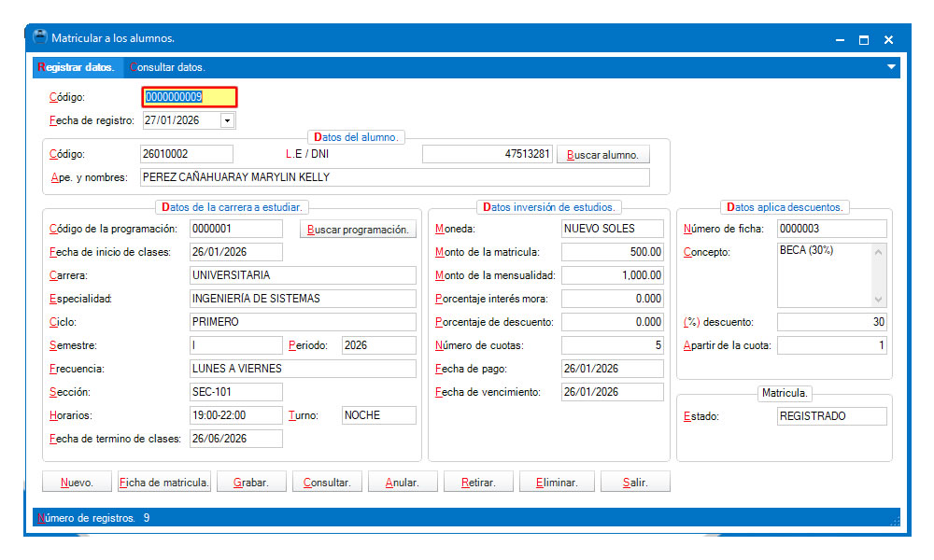Image resolution: width=934 pixels, height=560 pixels.
Task: Click the Semestre field
Action: coord(236,345)
